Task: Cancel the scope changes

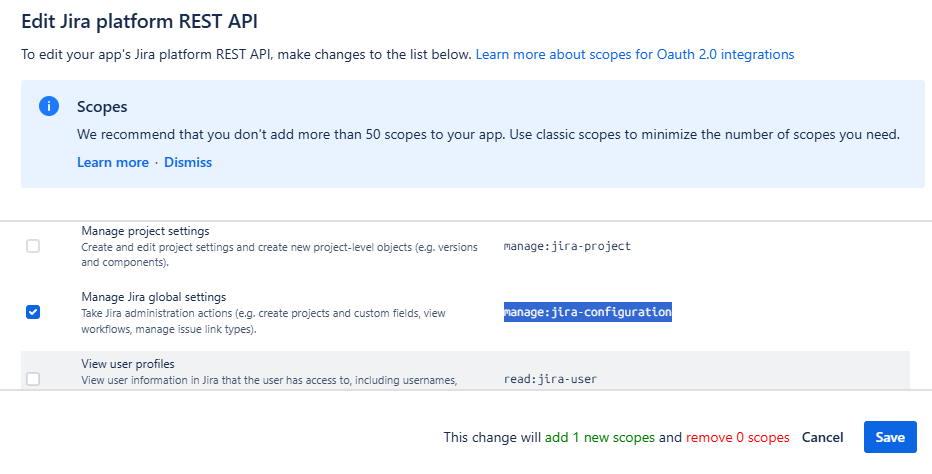Action: click(x=822, y=437)
